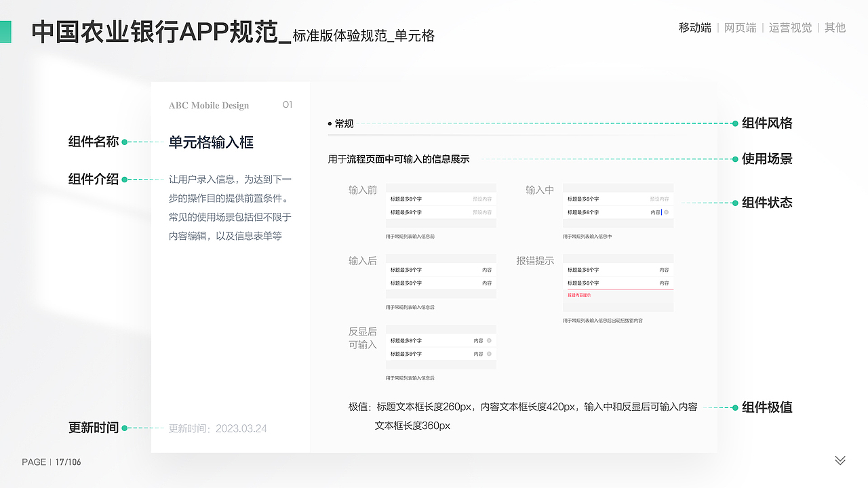Click the double-chevron down icon at the page corner
The width and height of the screenshot is (868, 488).
tap(840, 461)
